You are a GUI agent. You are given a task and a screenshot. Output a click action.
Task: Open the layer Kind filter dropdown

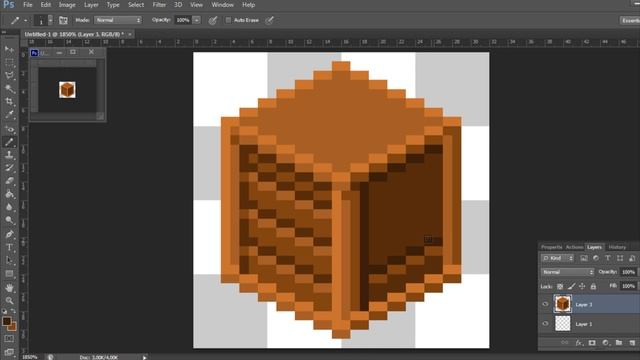[x=557, y=258]
